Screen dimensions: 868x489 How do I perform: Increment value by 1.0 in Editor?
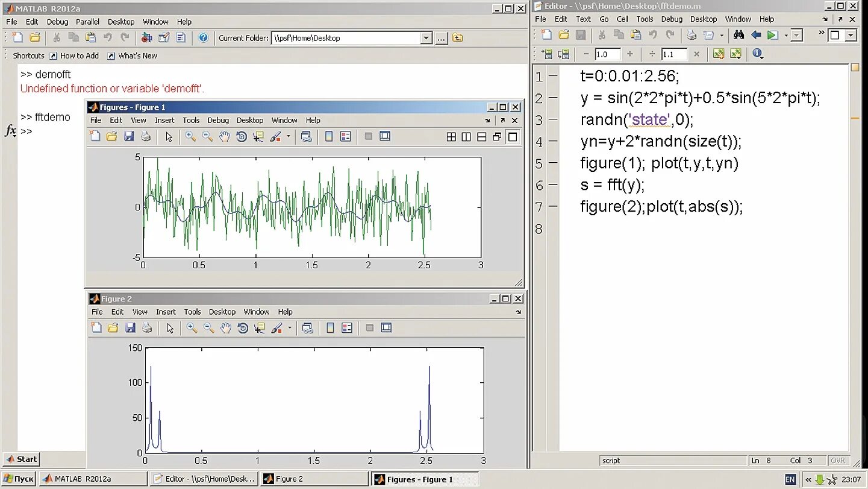[629, 54]
